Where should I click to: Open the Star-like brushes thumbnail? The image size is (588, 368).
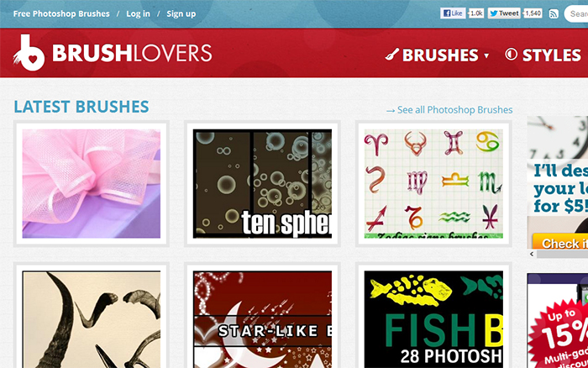tap(262, 319)
